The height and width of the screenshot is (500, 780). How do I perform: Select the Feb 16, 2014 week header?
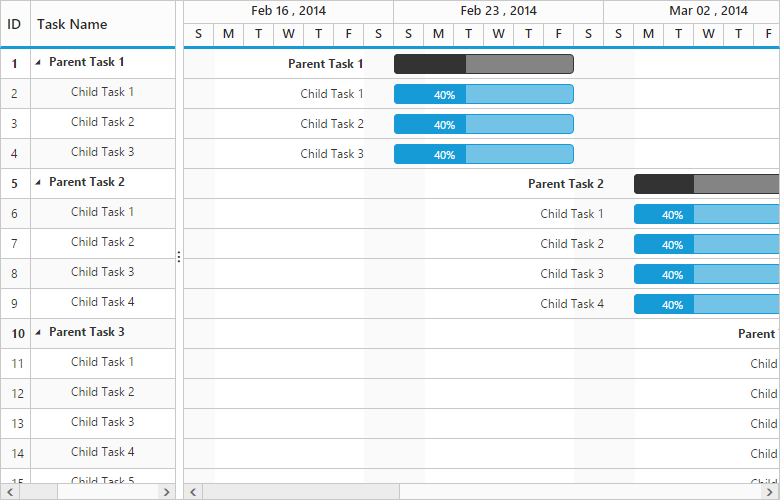point(288,11)
